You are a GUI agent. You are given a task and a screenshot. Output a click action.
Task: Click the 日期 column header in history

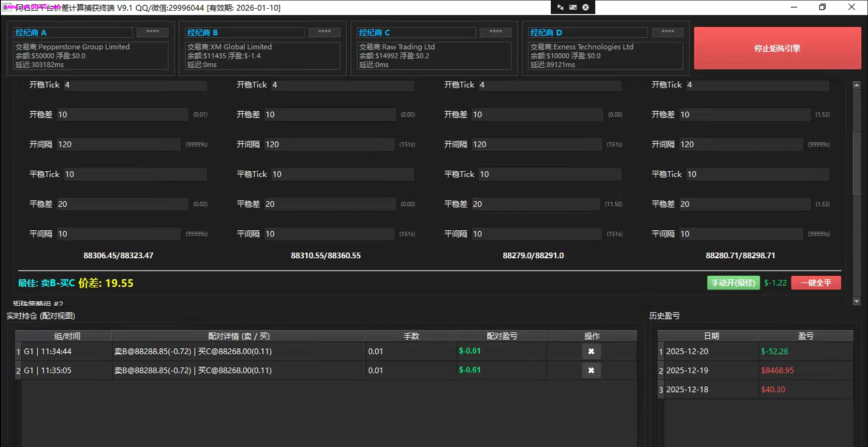(x=711, y=336)
